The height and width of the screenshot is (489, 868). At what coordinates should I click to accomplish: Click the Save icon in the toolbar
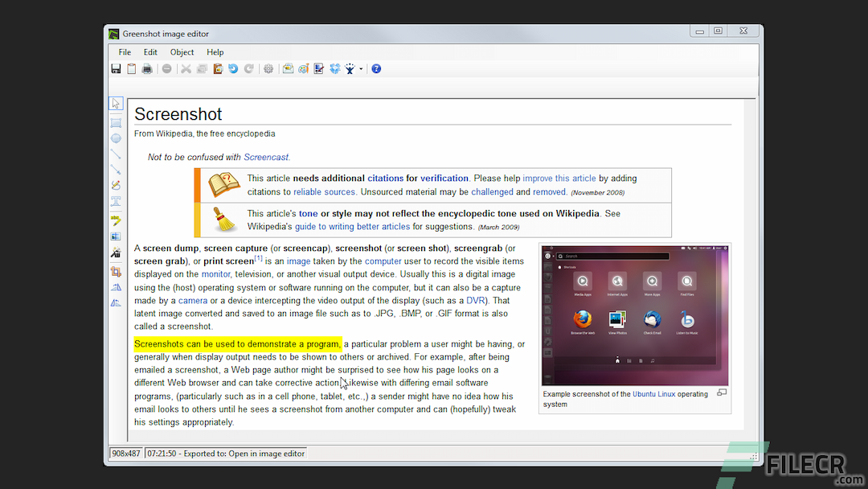(x=116, y=69)
